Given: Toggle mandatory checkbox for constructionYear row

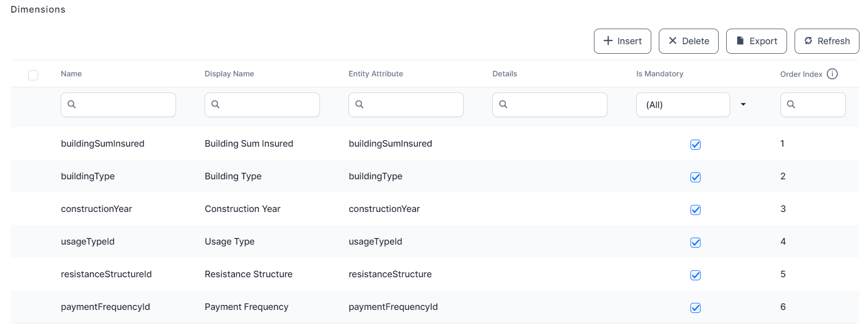Looking at the screenshot, I should (x=696, y=210).
